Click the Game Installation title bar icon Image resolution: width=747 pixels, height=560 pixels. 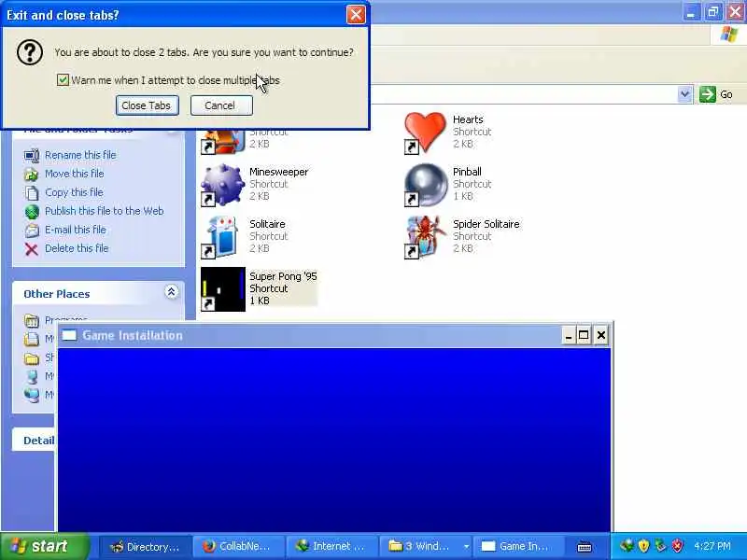click(x=69, y=335)
